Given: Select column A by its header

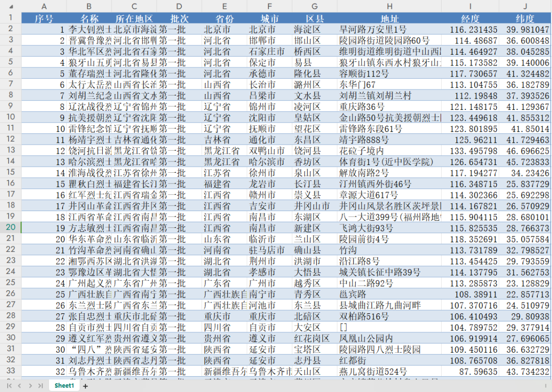Looking at the screenshot, I should 44,6.
